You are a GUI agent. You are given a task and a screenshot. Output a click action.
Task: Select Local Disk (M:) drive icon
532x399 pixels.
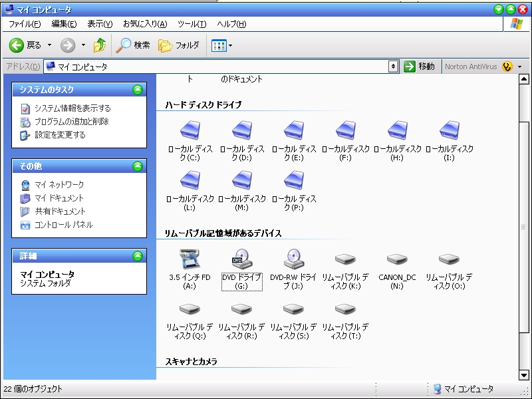click(242, 180)
